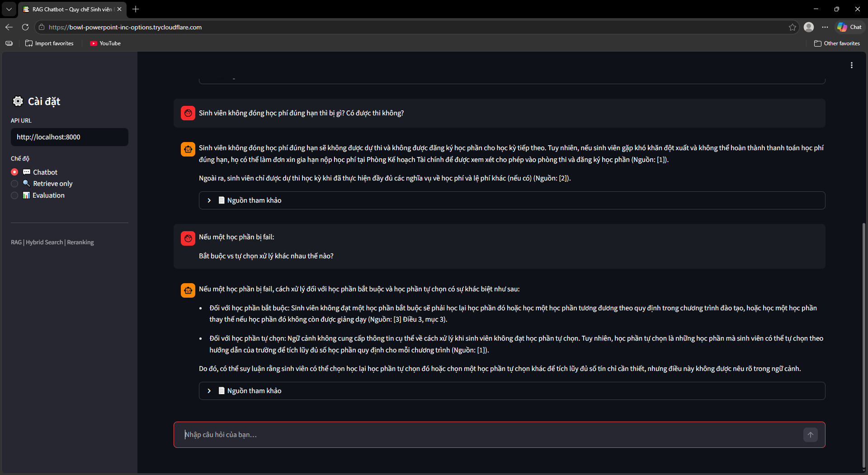Open browser settings ellipsis menu
This screenshot has height=475, width=868.
pos(825,27)
